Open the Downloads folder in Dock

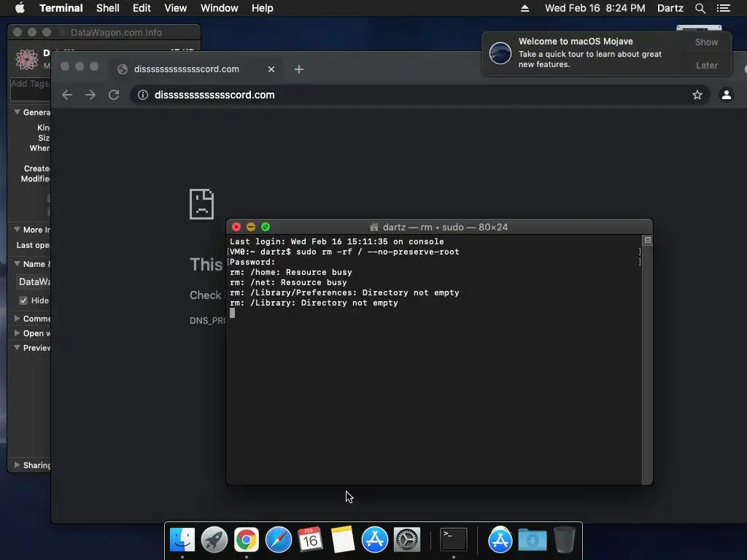pyautogui.click(x=533, y=540)
